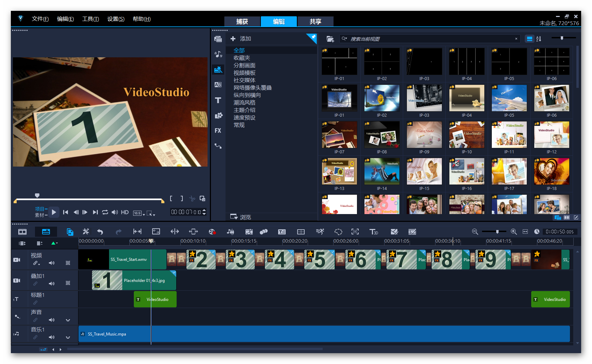Sort library clips icon

click(539, 39)
